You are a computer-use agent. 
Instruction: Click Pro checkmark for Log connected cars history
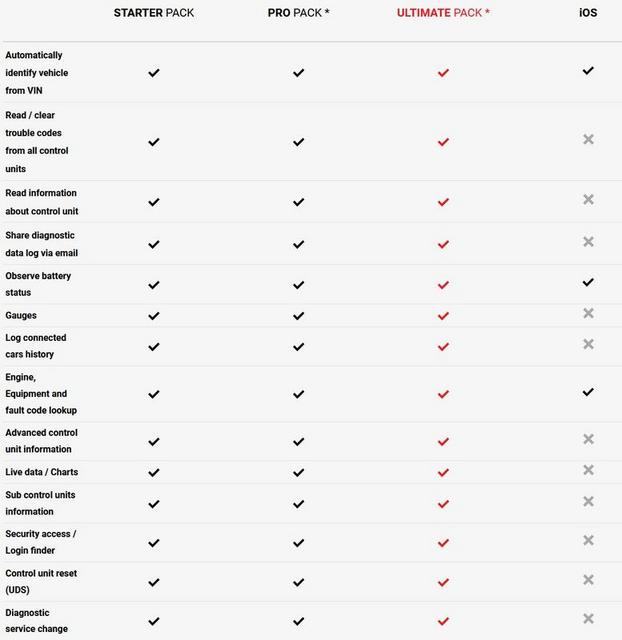[298, 347]
